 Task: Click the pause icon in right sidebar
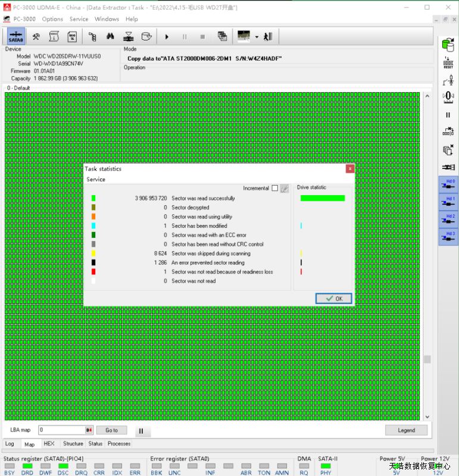(x=448, y=115)
